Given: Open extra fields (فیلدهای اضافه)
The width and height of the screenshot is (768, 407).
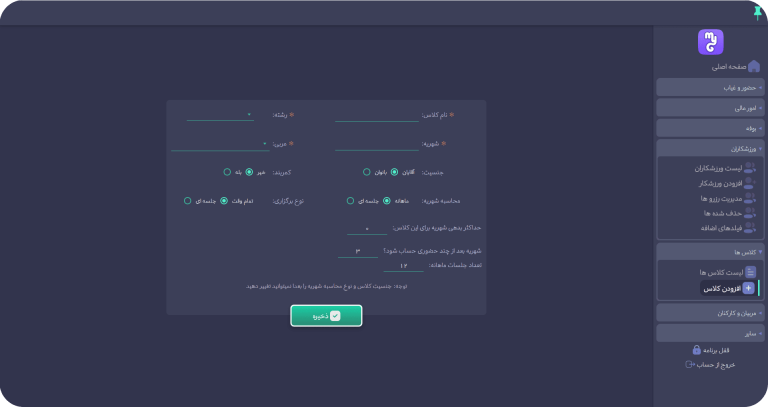Looking at the screenshot, I should pyautogui.click(x=728, y=228).
